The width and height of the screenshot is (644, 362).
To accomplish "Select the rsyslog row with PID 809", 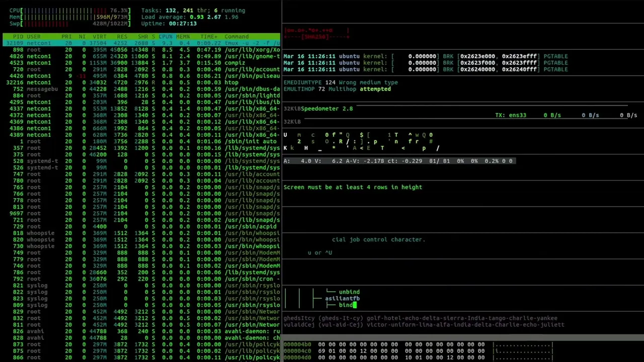I will [x=141, y=305].
